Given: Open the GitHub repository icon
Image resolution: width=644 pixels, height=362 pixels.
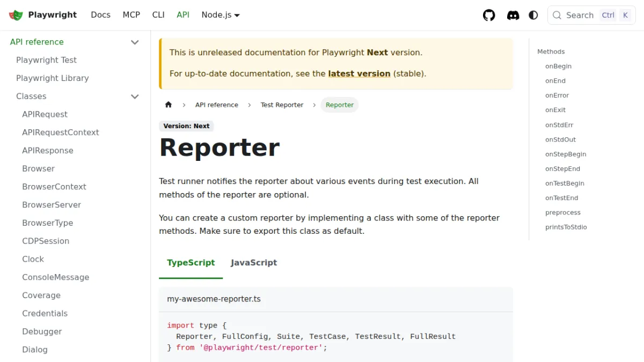Looking at the screenshot, I should pos(489,15).
